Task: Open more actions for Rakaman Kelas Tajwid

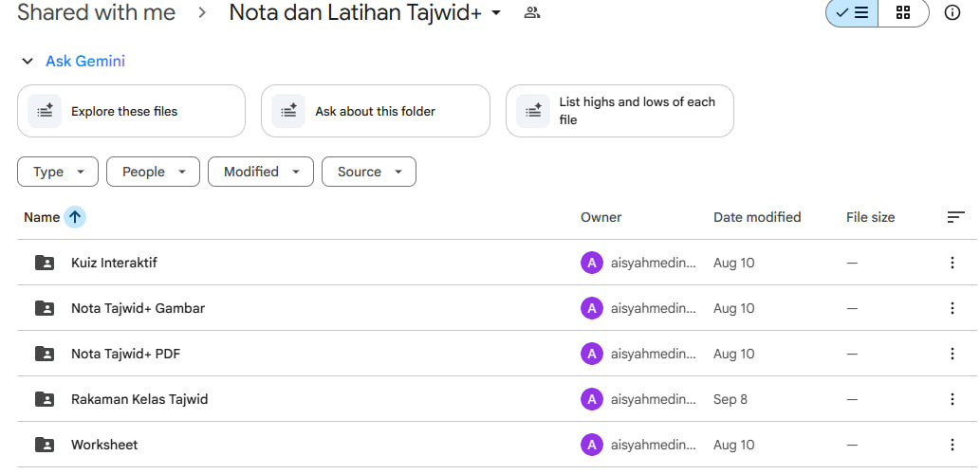Action: [x=952, y=399]
